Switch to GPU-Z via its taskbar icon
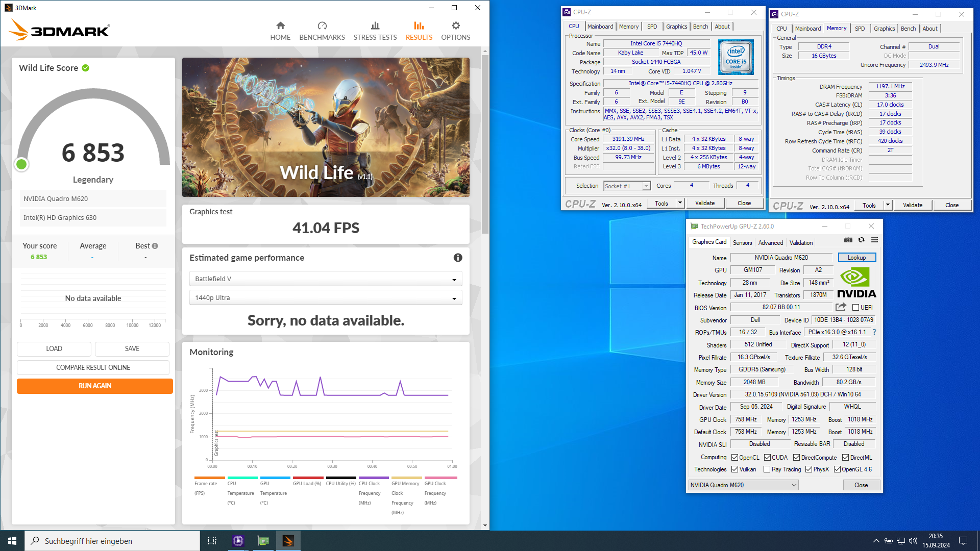Screen dimensions: 980x551 click(263, 541)
